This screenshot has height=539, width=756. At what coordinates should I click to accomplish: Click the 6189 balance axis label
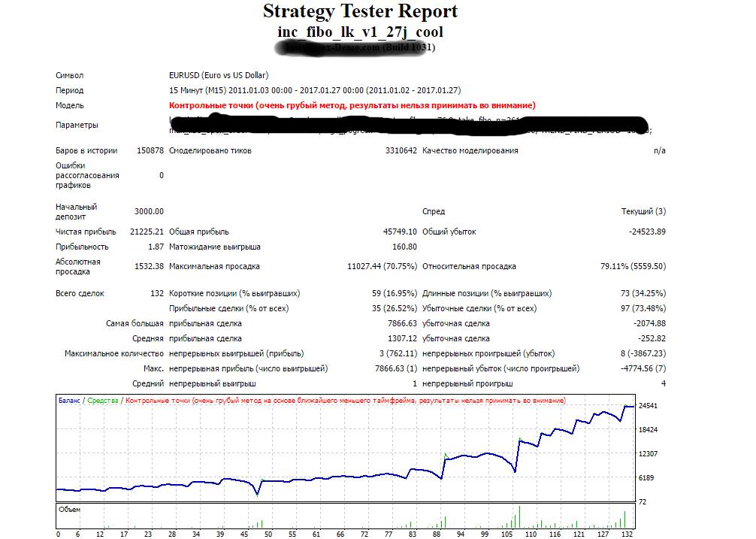646,478
